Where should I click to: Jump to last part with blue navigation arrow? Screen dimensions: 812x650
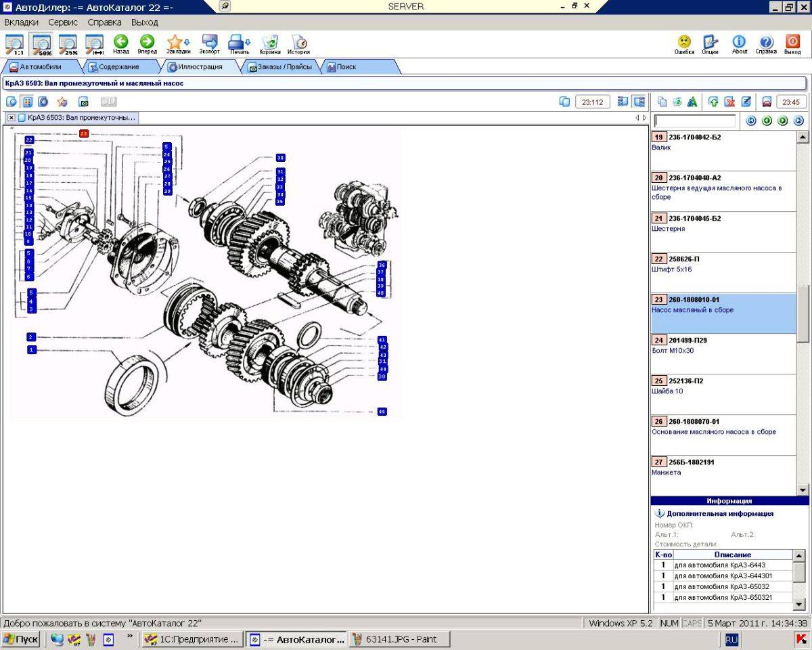(798, 121)
